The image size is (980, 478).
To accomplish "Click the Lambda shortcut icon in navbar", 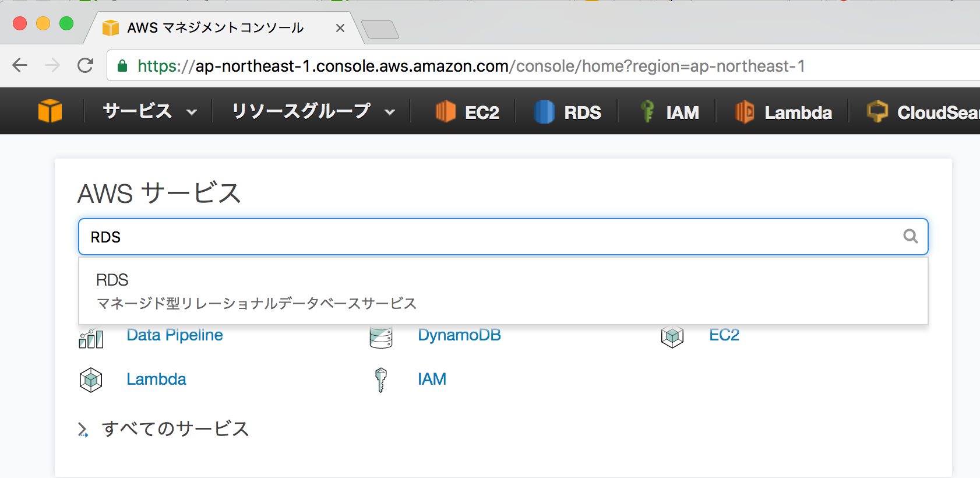I will (745, 111).
